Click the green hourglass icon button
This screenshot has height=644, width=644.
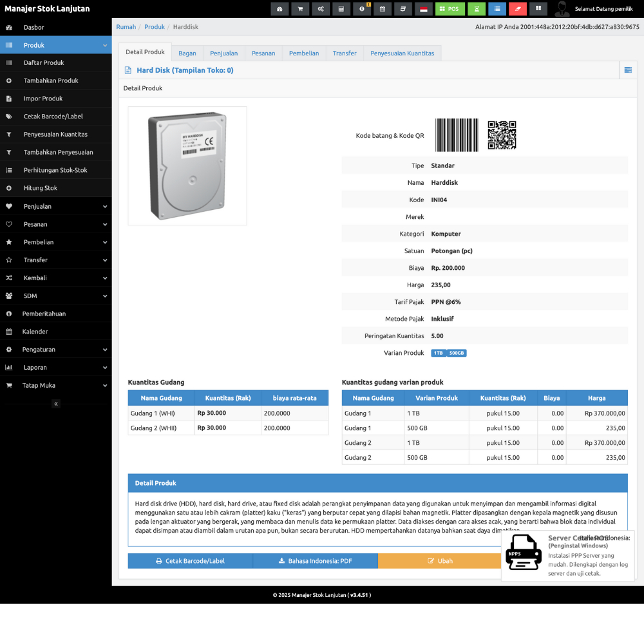pyautogui.click(x=477, y=9)
